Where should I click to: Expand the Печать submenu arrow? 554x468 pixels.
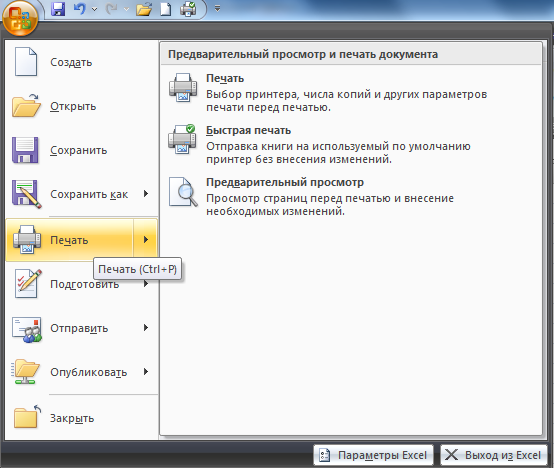coord(146,240)
